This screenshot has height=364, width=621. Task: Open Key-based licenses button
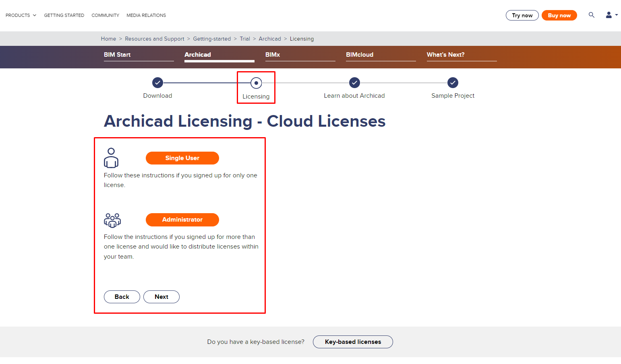pyautogui.click(x=353, y=342)
